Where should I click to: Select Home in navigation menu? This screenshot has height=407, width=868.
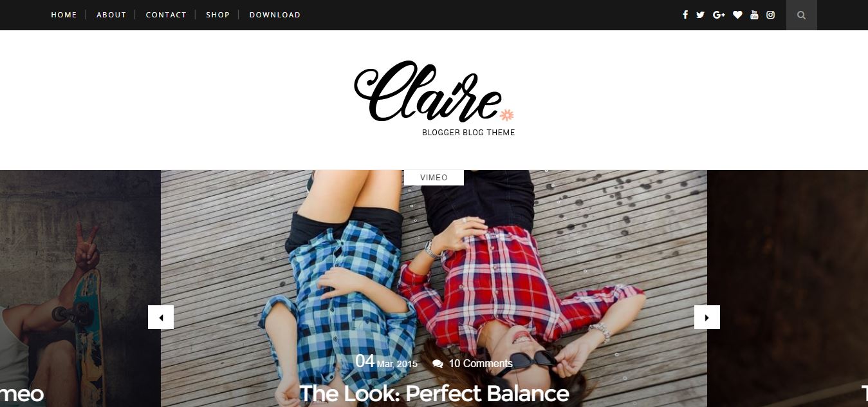pos(64,15)
